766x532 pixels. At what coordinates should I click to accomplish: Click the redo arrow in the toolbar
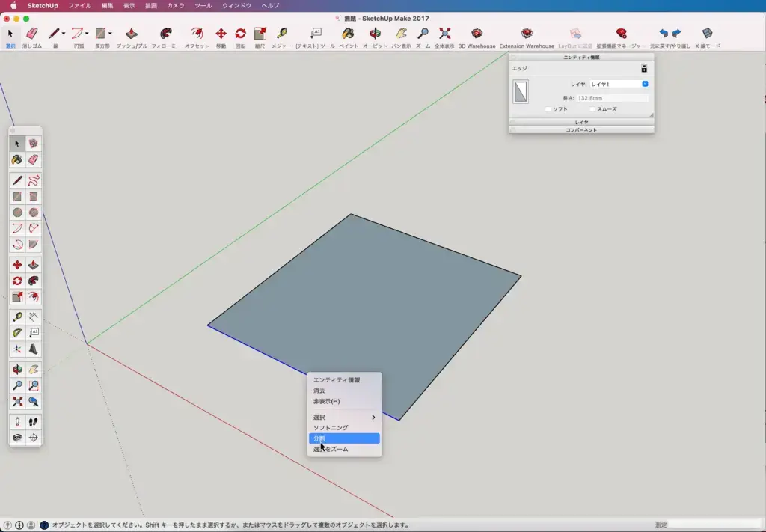pos(676,34)
